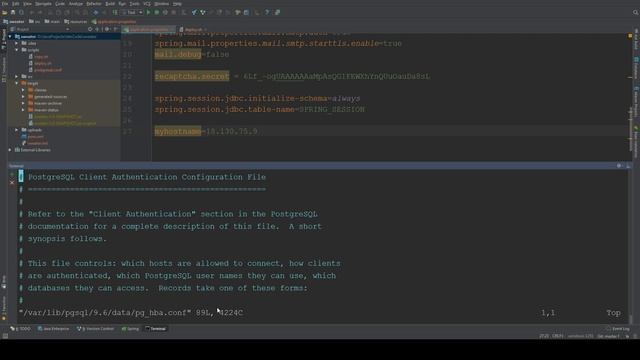Select the sweater breadcrumb in navigation bar

pos(14,22)
